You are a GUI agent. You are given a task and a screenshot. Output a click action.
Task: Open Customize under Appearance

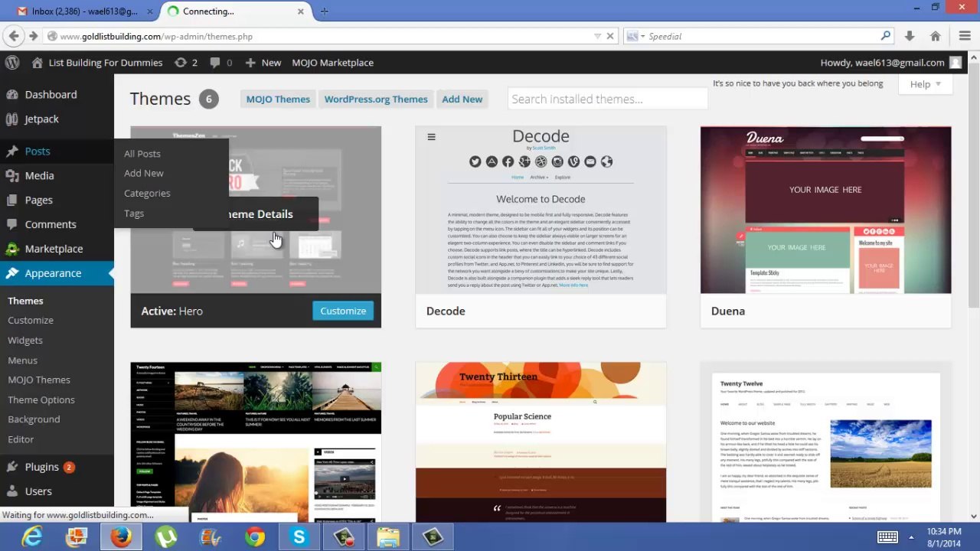(x=31, y=321)
